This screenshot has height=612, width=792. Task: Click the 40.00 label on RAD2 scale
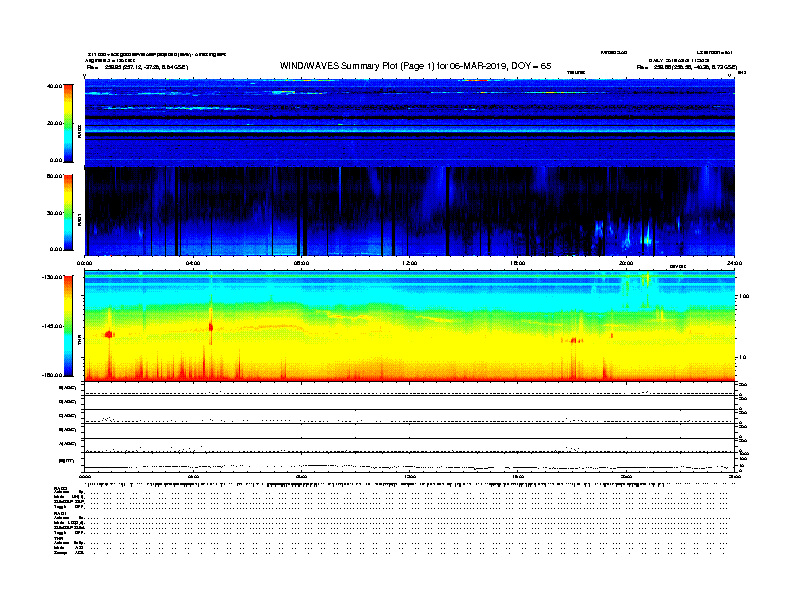coord(54,86)
